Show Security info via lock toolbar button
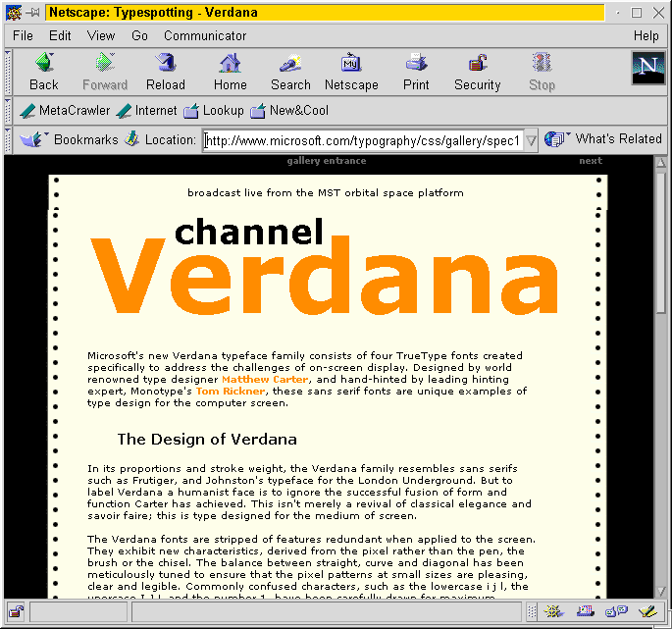Screen dimensions: 672x629 (478, 72)
